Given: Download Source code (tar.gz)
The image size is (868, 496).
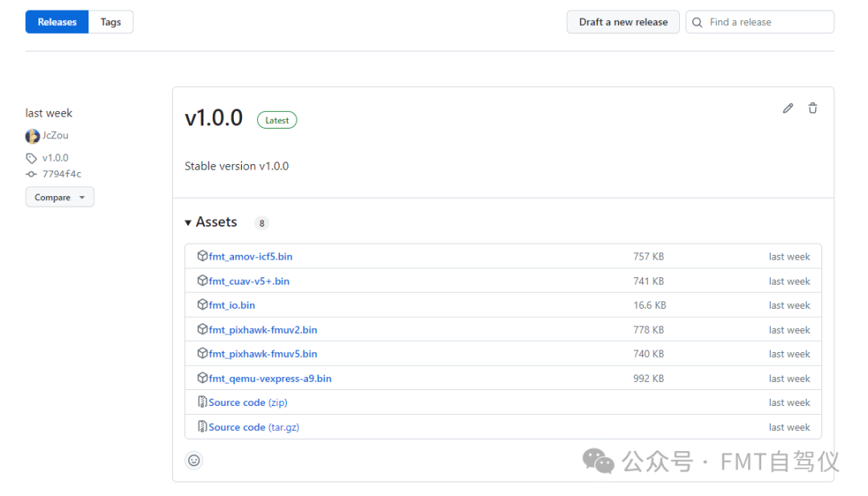Looking at the screenshot, I should pyautogui.click(x=253, y=427).
